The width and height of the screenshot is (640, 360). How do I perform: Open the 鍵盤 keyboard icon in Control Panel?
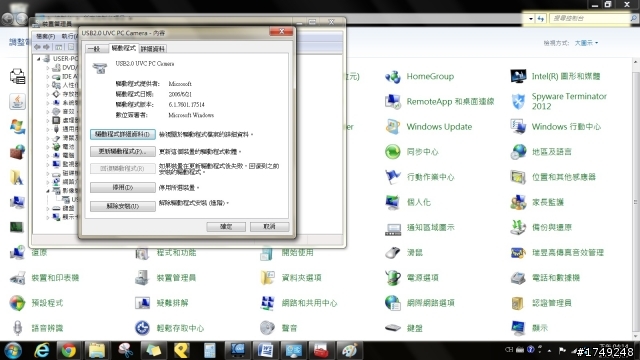[393, 328]
